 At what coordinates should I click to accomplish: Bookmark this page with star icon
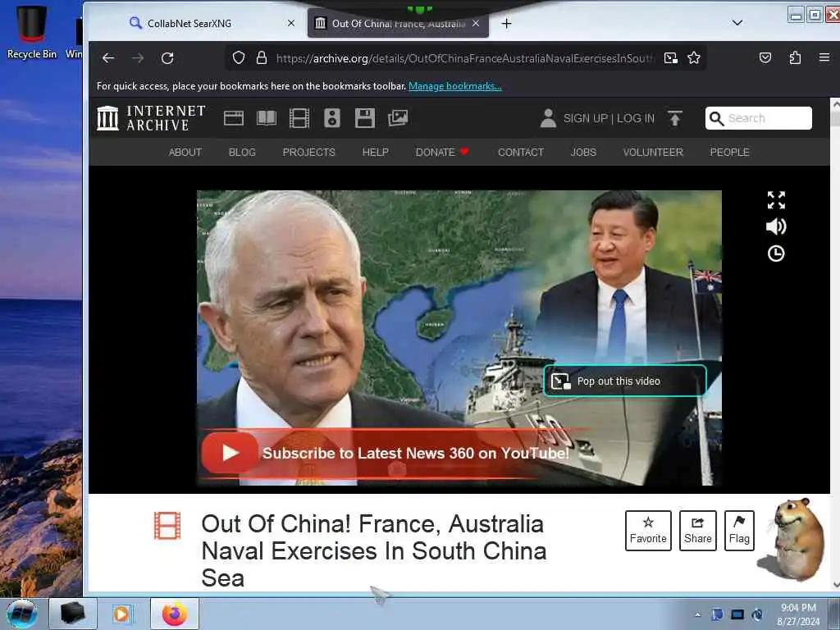point(694,58)
